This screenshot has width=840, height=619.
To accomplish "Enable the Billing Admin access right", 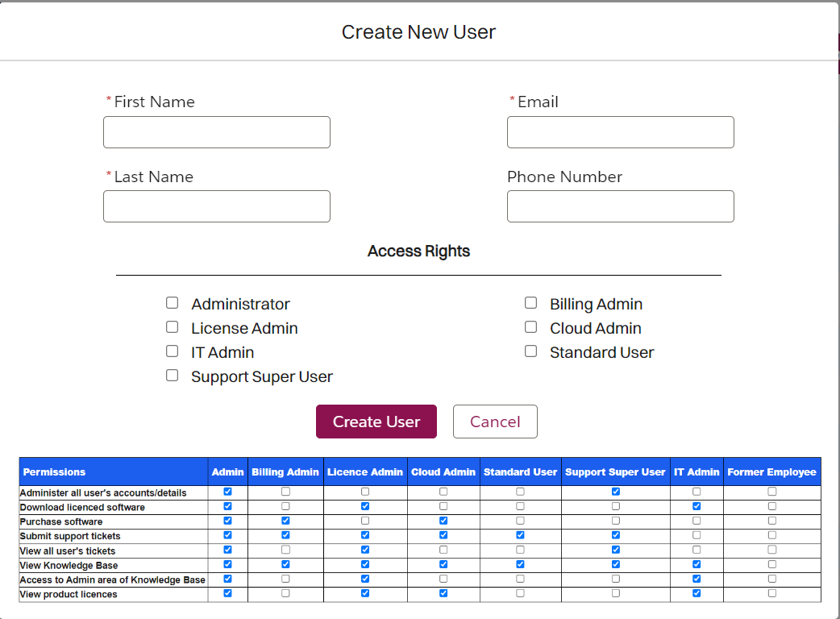I will (530, 302).
